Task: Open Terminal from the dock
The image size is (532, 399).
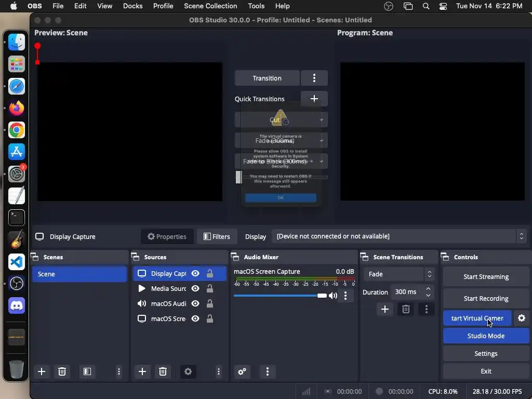Action: point(17,218)
